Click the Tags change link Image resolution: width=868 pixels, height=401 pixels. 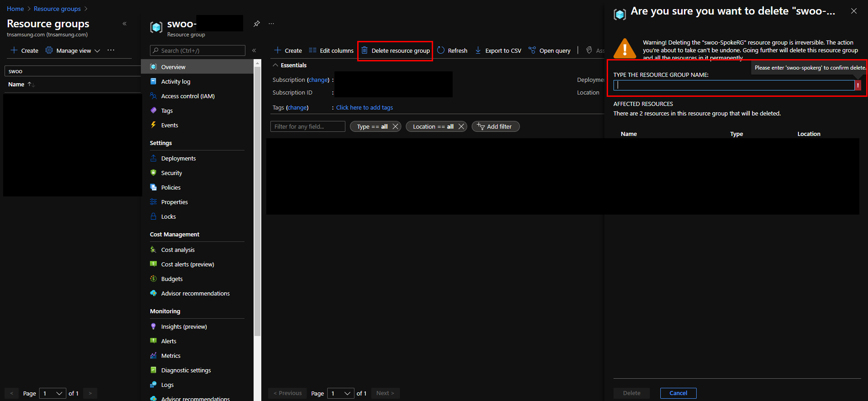297,107
